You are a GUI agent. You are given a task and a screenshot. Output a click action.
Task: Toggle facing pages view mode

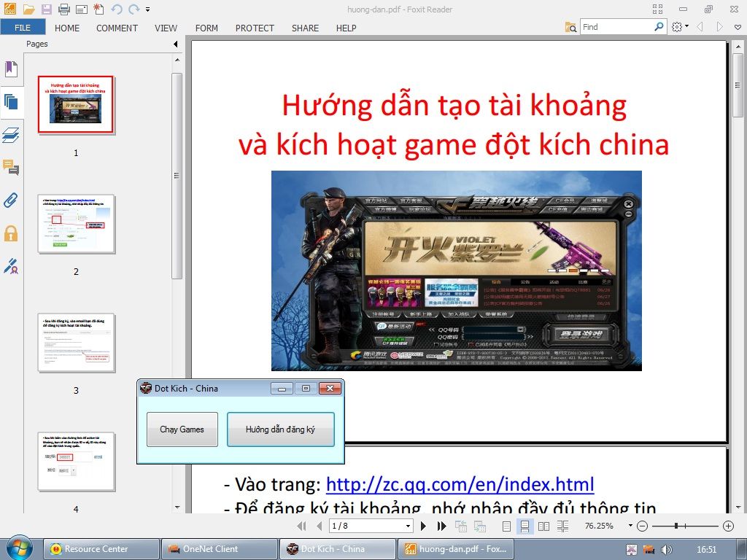(543, 526)
